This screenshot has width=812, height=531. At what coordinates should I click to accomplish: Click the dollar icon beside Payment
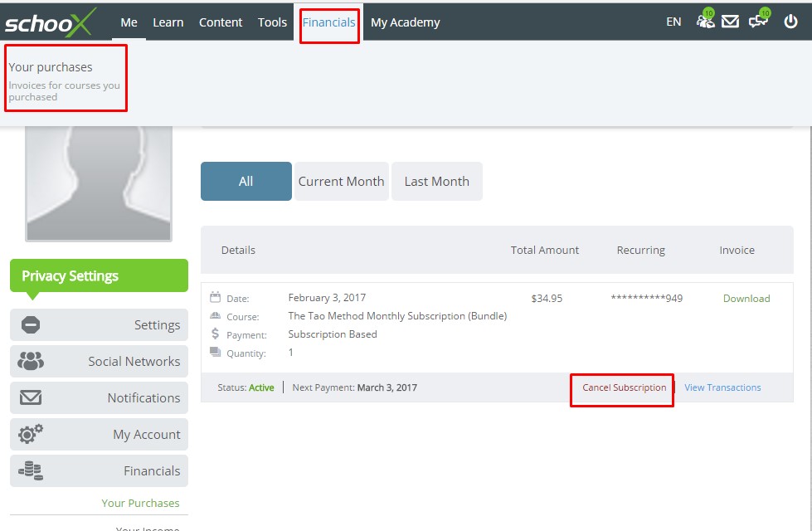[215, 334]
